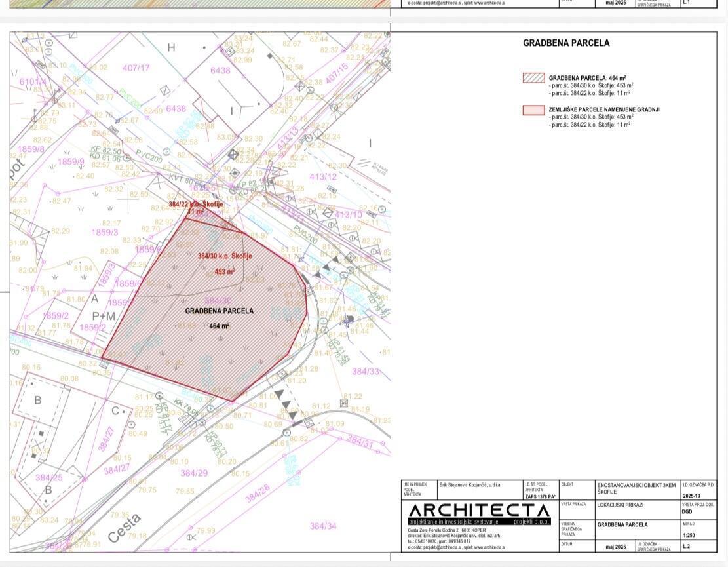The height and width of the screenshot is (567, 728).
Task: Click the parcel label 384/34
Action: [x=322, y=526]
